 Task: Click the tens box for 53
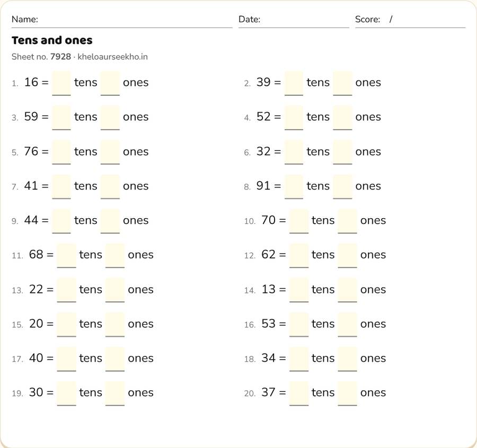(x=299, y=324)
